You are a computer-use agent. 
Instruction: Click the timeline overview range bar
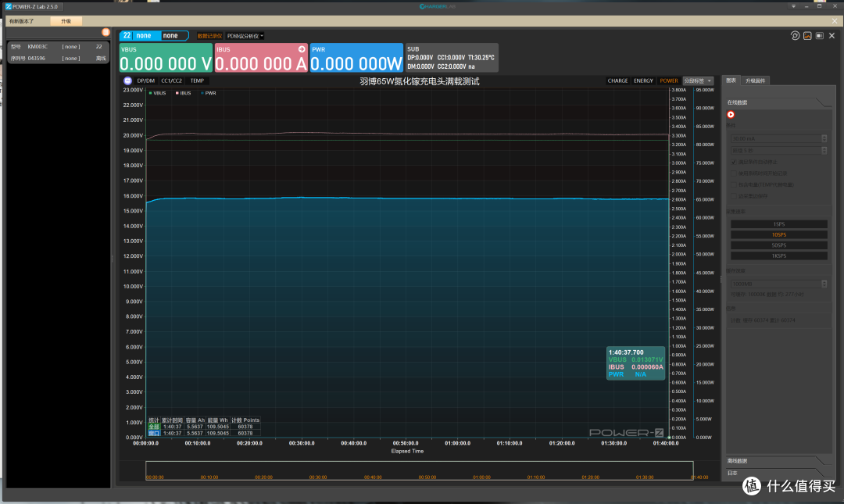pyautogui.click(x=420, y=470)
